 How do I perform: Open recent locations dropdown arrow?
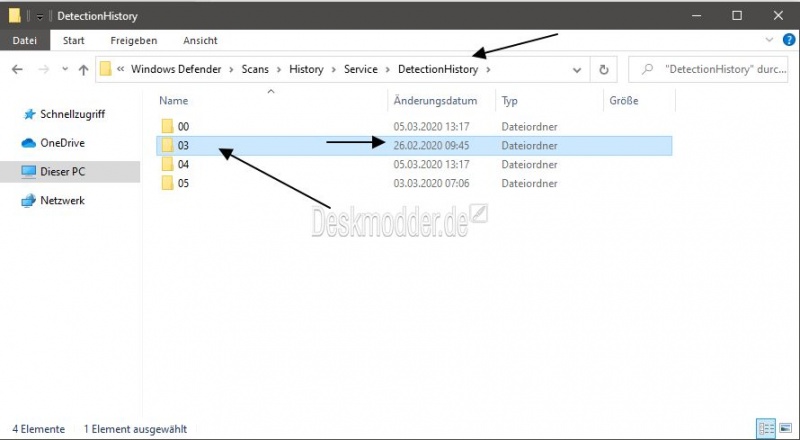click(x=64, y=70)
